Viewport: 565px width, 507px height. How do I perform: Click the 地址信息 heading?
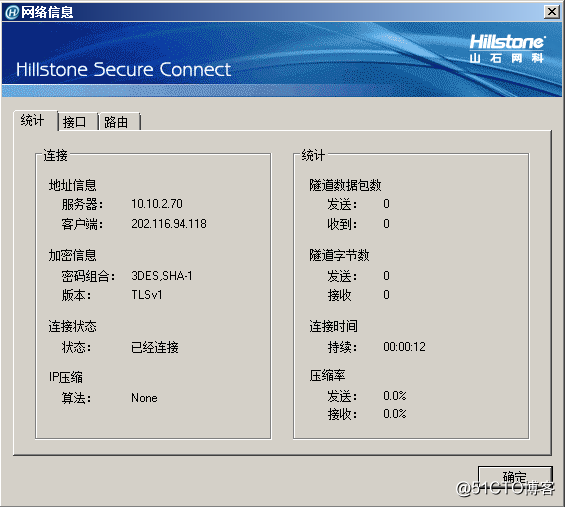[x=72, y=185]
